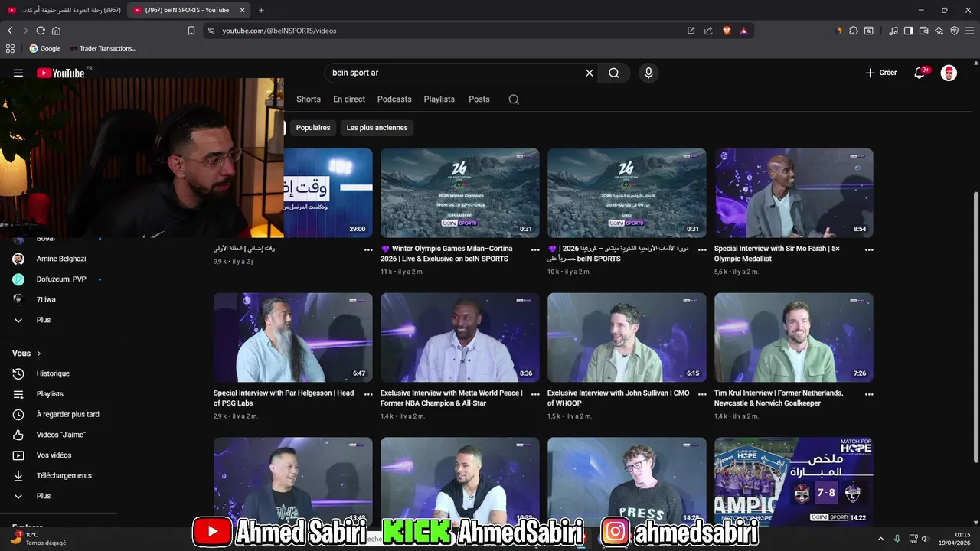Viewport: 980px width, 551px height.
Task: Open Brave Rewards triangle icon
Action: tap(743, 31)
